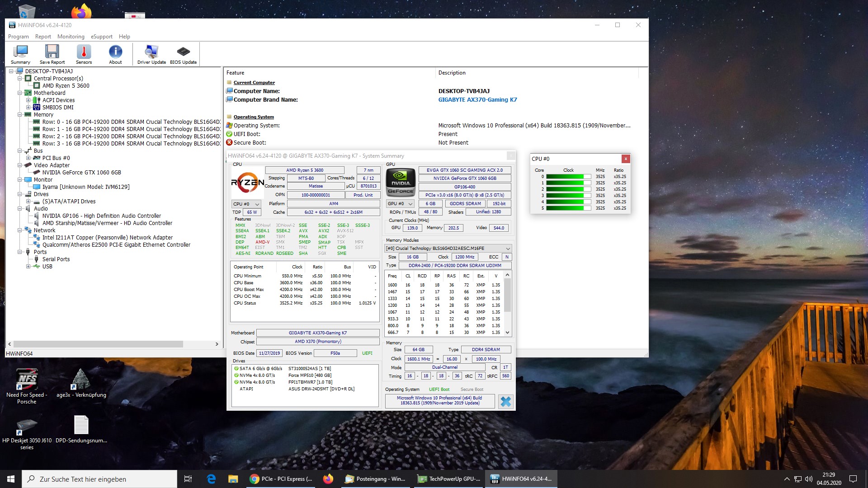
Task: Switch to Posteingang mail taskbar window
Action: 375,479
